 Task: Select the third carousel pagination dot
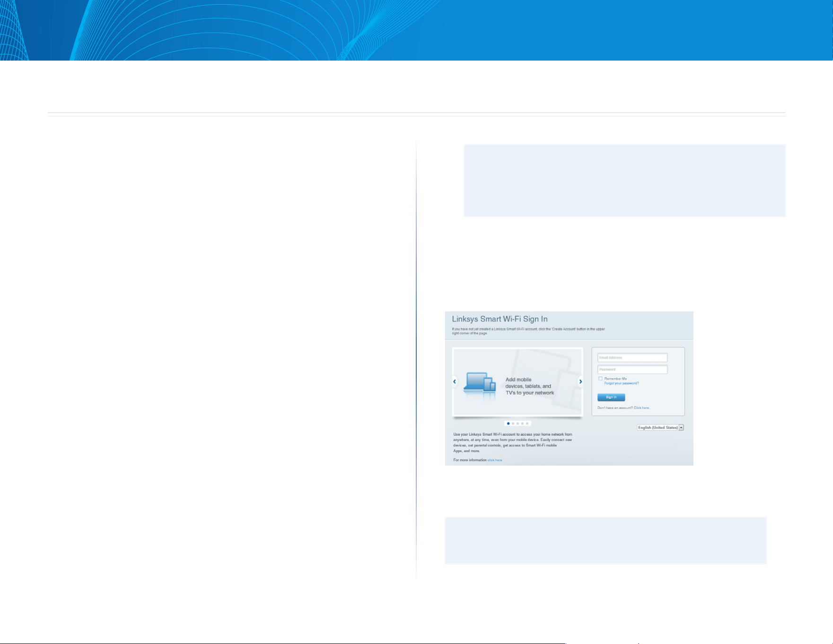(x=517, y=423)
